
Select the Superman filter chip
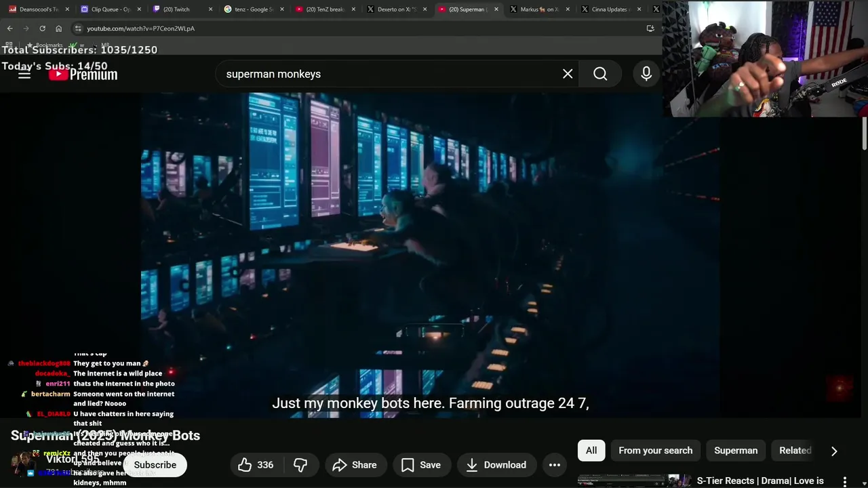pyautogui.click(x=736, y=451)
